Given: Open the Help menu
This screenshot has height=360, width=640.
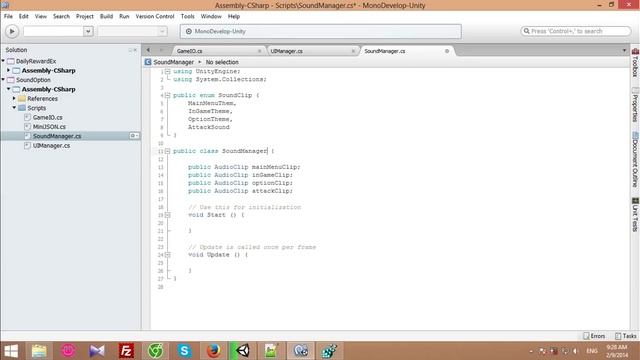Looking at the screenshot, I should 233,16.
